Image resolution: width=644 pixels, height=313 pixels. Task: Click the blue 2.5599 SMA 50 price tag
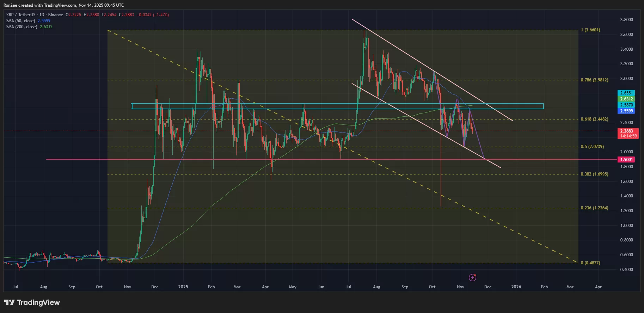[x=626, y=111]
